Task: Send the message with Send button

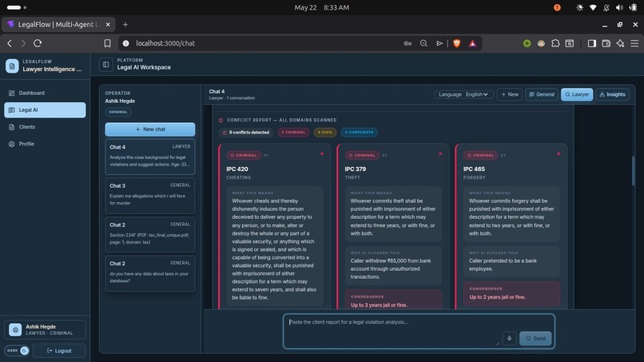Action: pos(535,338)
